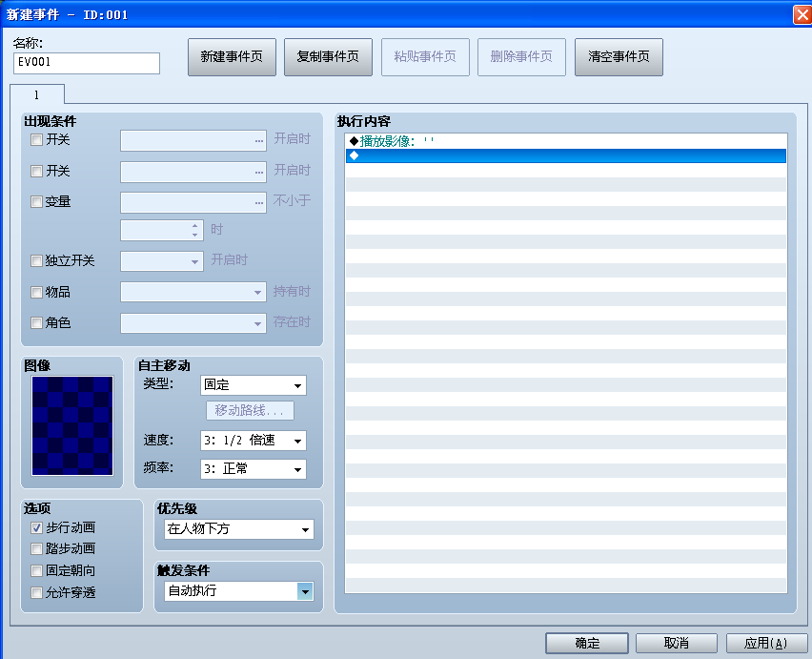Open the 速度 dropdown showing 1/2 倍速
Screen dimensions: 812x659
(x=254, y=441)
